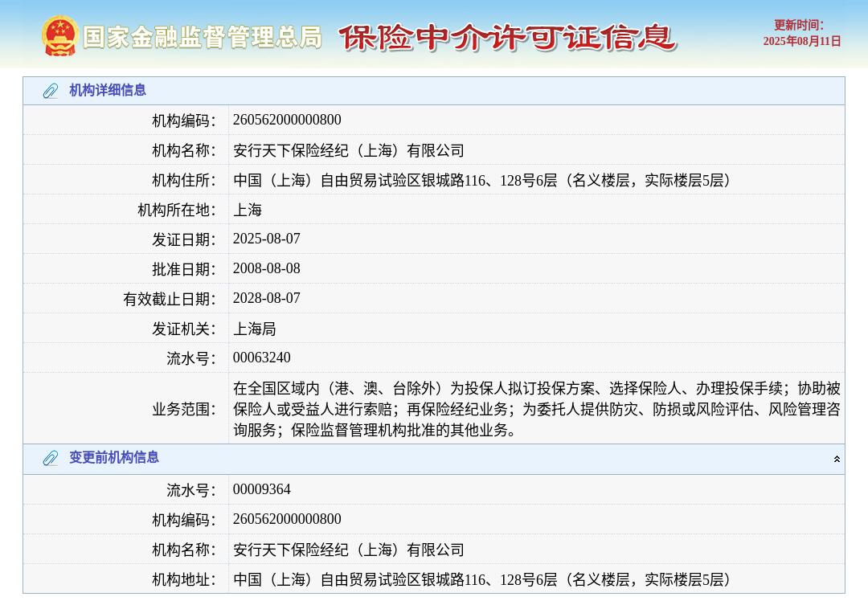This screenshot has width=868, height=605.
Task: Collapse the 变更前机构信息 section
Action: (x=837, y=459)
